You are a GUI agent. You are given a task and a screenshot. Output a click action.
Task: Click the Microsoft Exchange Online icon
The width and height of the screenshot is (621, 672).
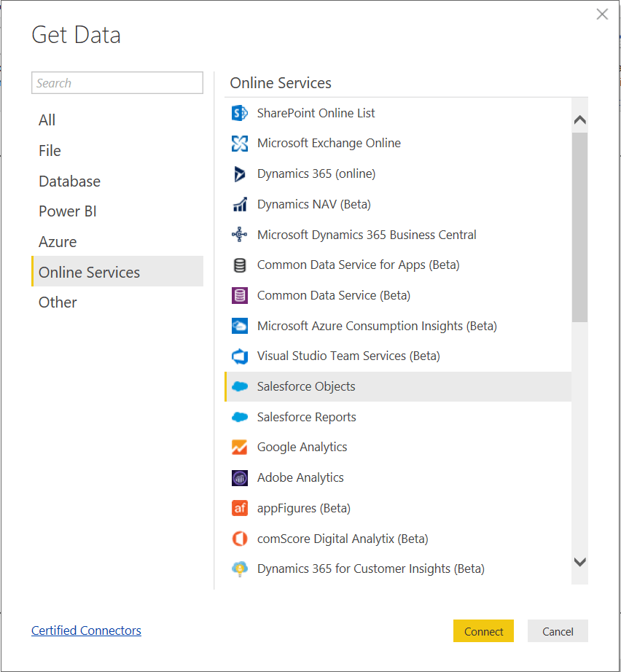coord(240,144)
